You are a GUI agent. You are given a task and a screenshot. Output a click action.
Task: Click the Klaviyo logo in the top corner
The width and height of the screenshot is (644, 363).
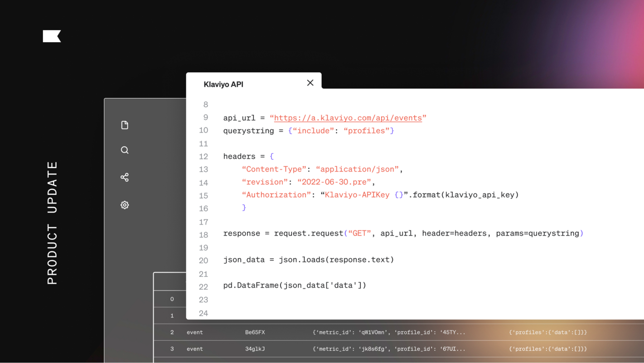tap(51, 36)
